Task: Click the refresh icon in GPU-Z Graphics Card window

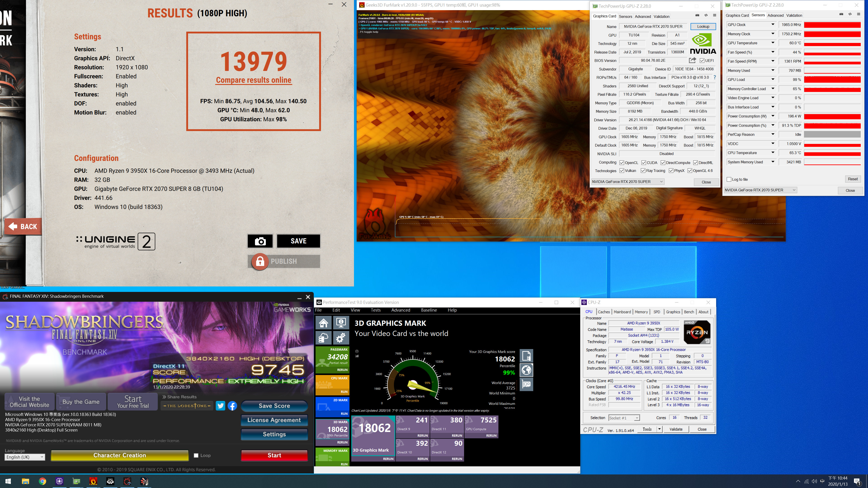Action: pos(706,15)
